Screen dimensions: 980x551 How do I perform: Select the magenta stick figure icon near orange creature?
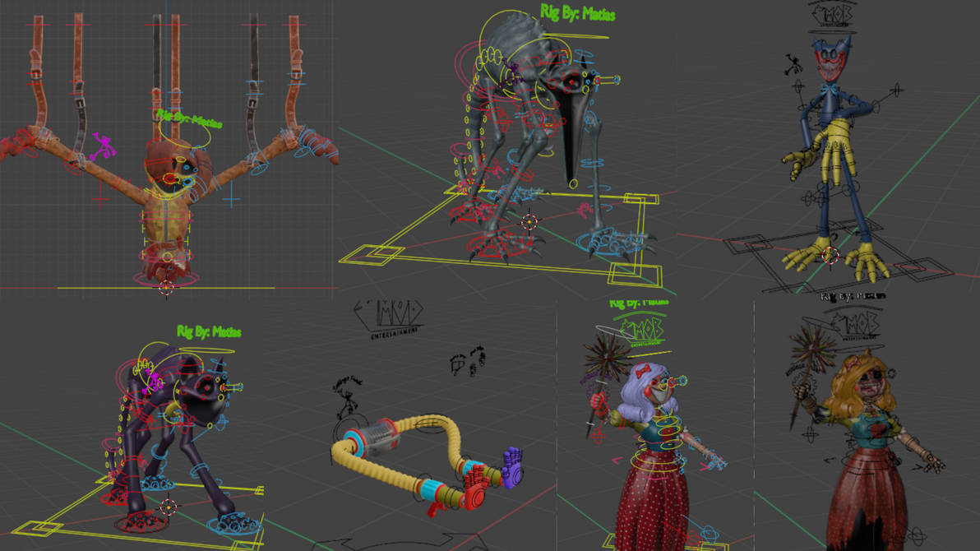point(103,147)
